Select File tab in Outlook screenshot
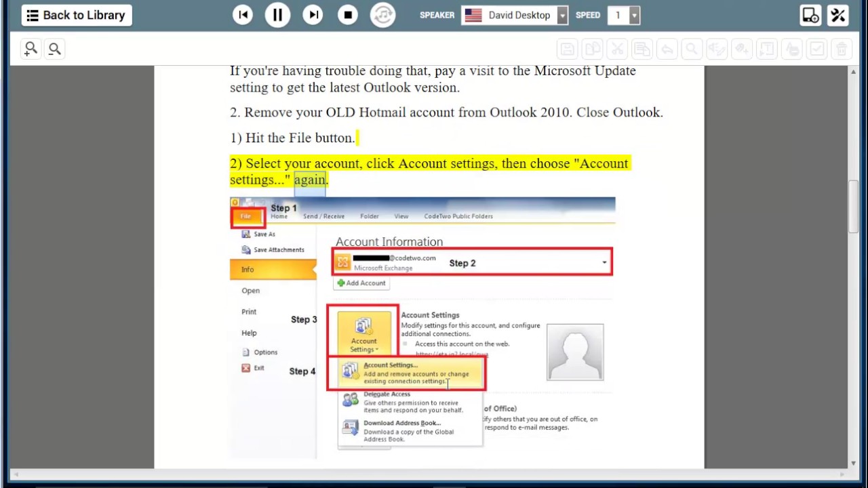 245,216
